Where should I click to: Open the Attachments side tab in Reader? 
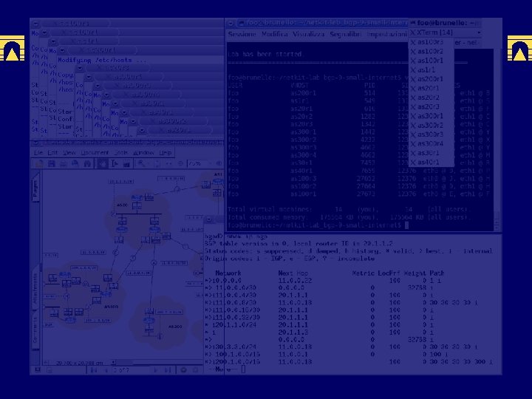tap(35, 289)
